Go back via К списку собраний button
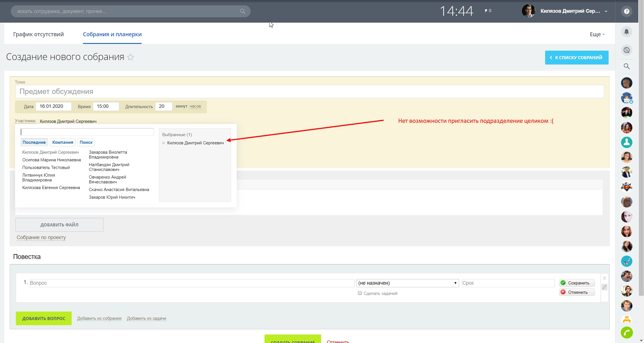The image size is (644, 343). [577, 57]
